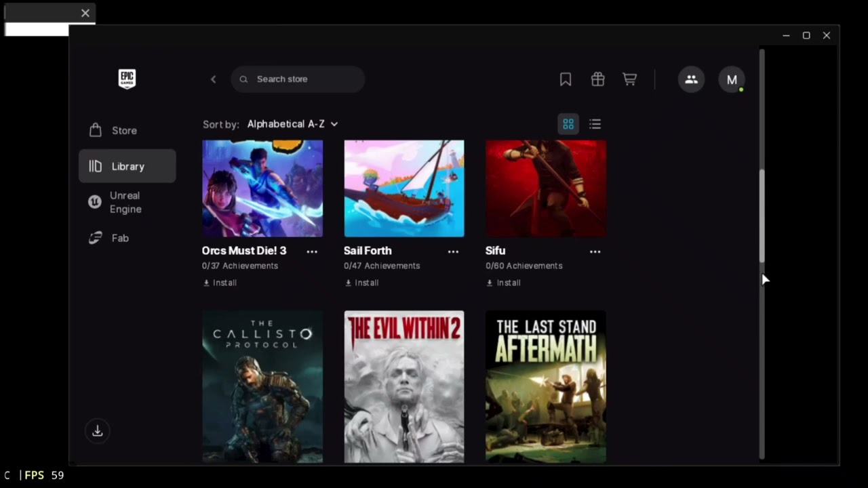This screenshot has height=488, width=868.
Task: Open the Epic Games logo home
Action: [x=127, y=79]
